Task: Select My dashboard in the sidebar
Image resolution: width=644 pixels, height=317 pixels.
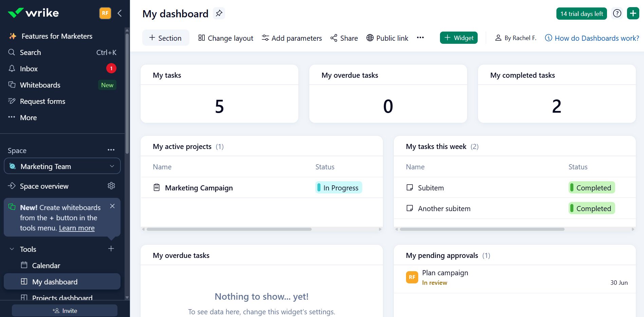Action: click(x=62, y=282)
